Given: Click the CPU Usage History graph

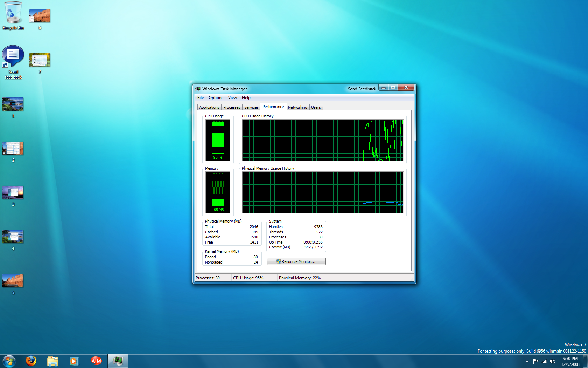Looking at the screenshot, I should click(322, 140).
